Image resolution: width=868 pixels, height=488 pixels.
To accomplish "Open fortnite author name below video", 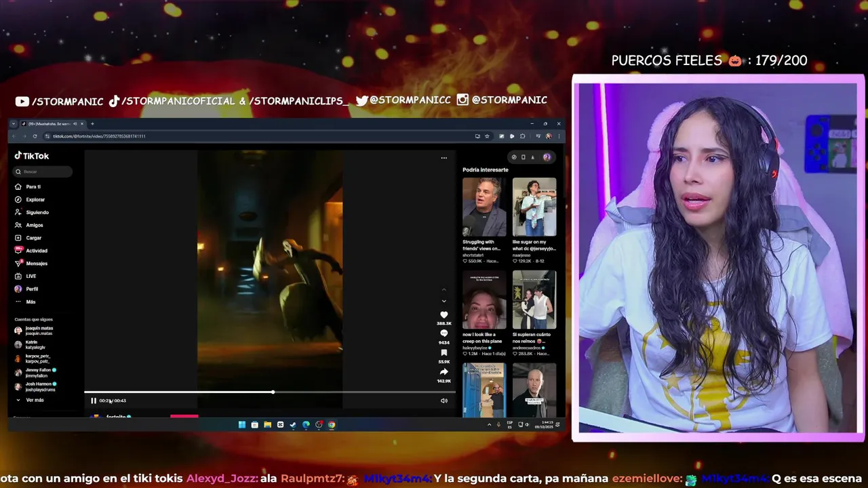I will (116, 416).
